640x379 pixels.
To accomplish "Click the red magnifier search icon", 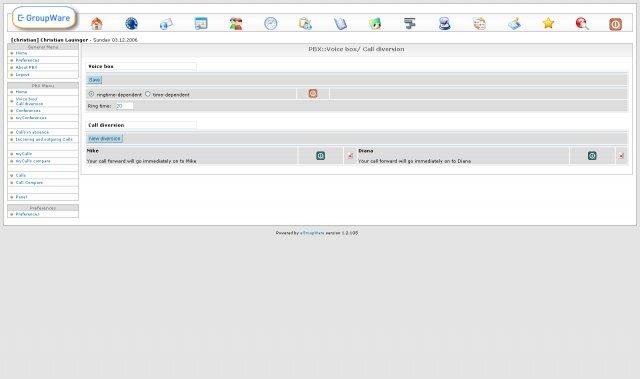I will [582, 24].
